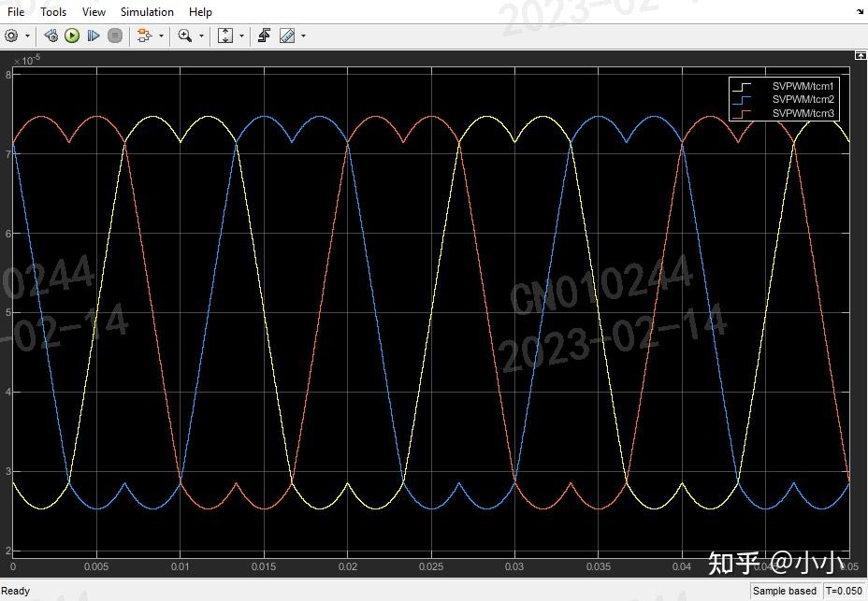Click the Print scope icon
The image size is (868, 601).
(51, 36)
